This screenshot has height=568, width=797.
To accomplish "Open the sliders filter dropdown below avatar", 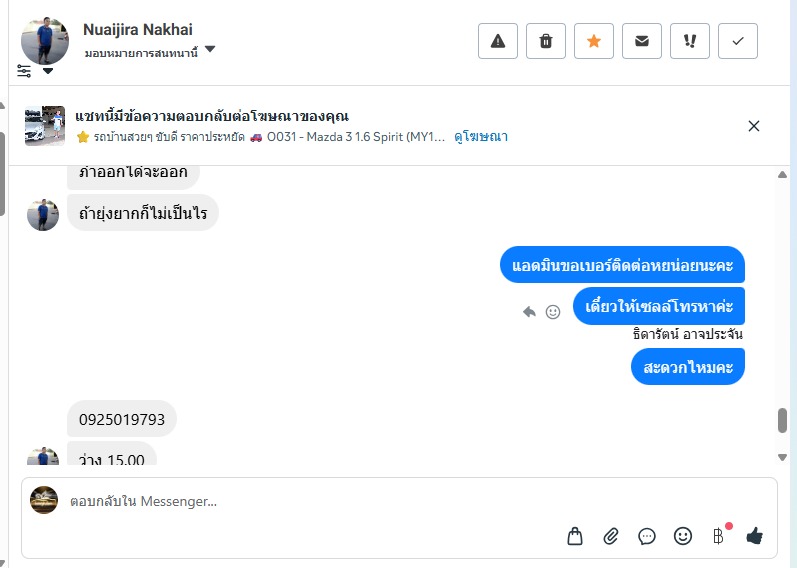I will [35, 71].
